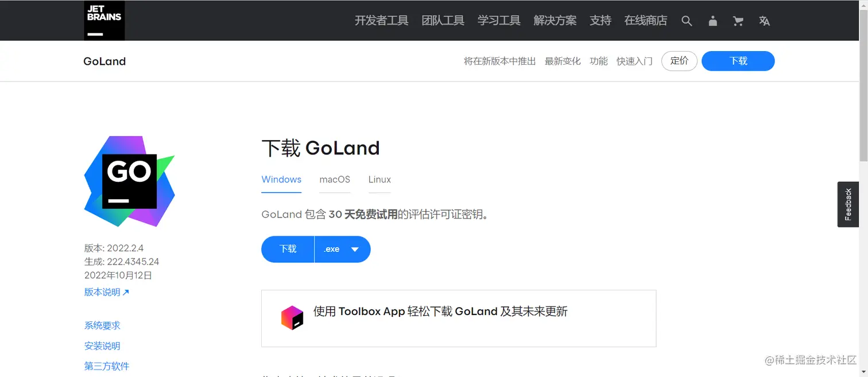The width and height of the screenshot is (868, 377).
Task: Click the GoLand product name link
Action: [104, 61]
